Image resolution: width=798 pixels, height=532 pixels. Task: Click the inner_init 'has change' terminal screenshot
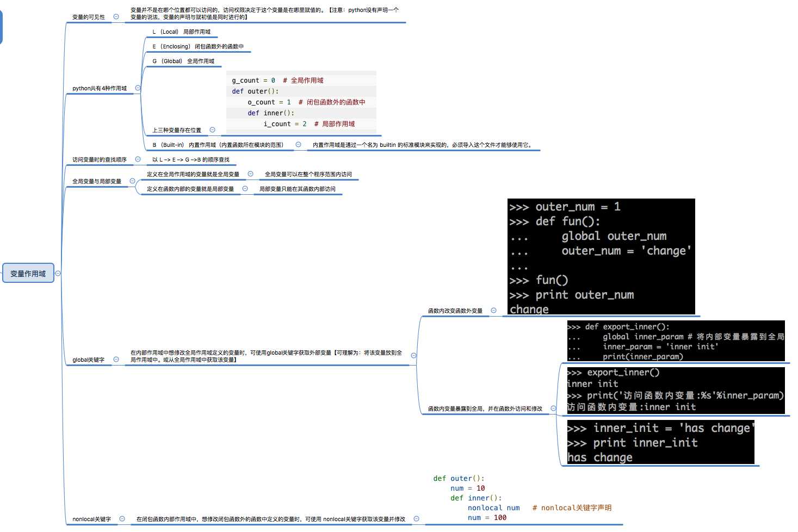pos(660,442)
